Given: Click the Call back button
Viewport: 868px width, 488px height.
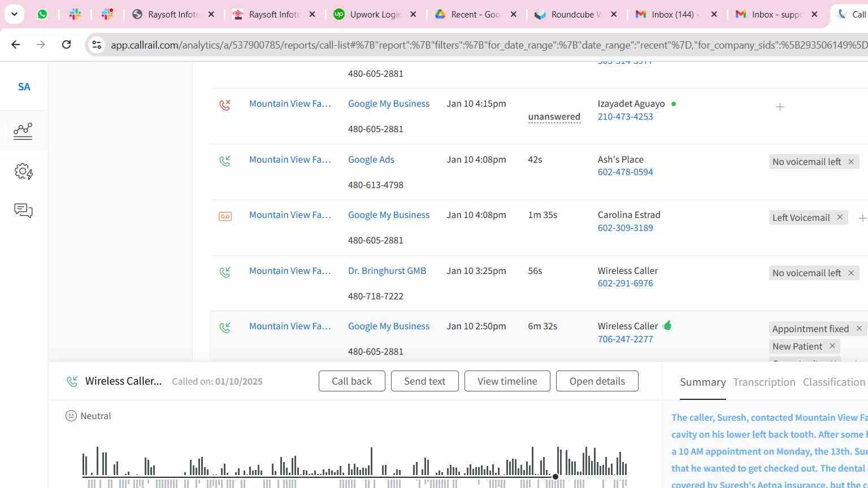Looking at the screenshot, I should click(x=352, y=381).
